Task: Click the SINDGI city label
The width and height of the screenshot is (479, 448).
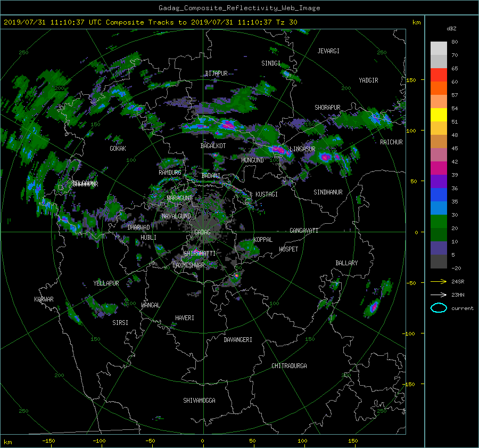Action: point(271,63)
